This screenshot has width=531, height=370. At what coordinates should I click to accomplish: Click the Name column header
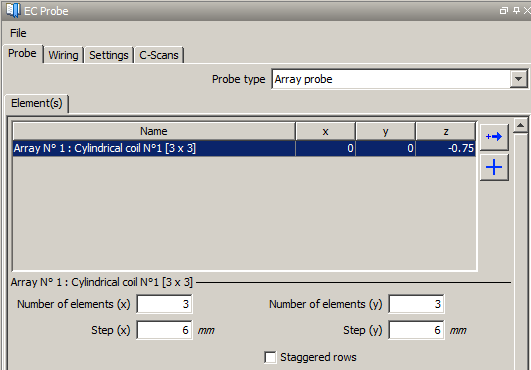point(154,131)
